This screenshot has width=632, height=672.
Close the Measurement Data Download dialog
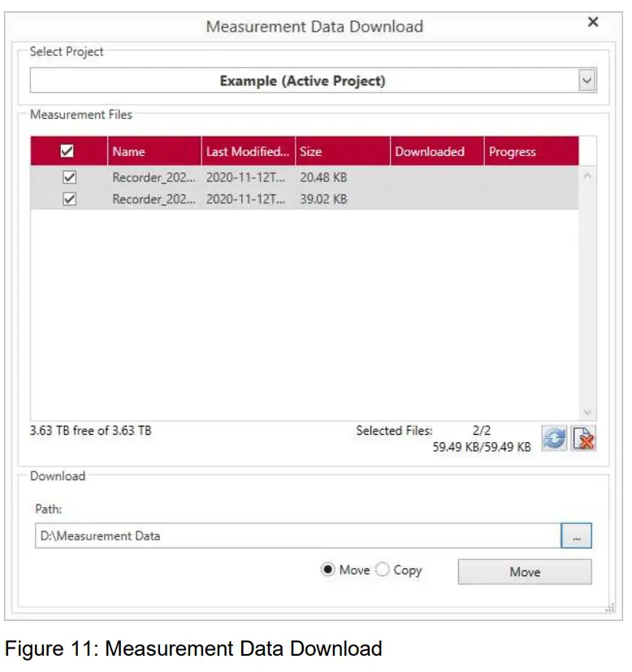point(593,22)
